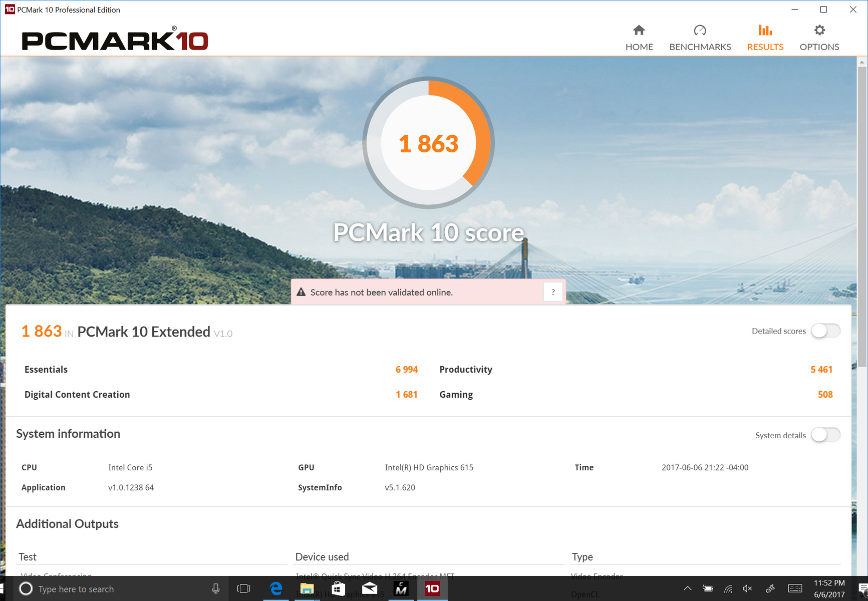
Task: Open the OPTIONS tab
Action: pyautogui.click(x=819, y=38)
